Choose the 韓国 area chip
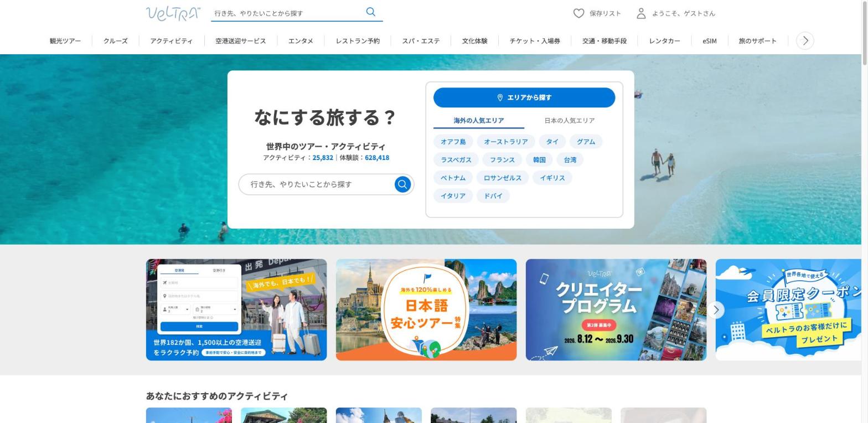The height and width of the screenshot is (423, 868). tap(539, 160)
